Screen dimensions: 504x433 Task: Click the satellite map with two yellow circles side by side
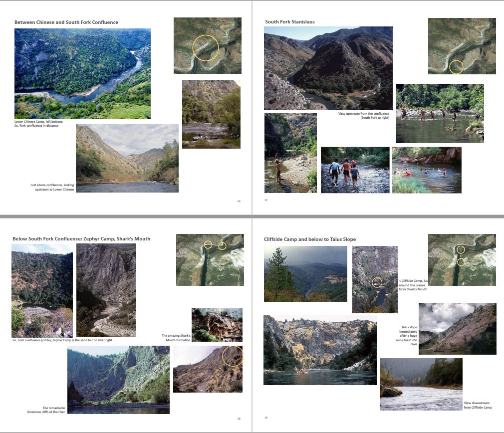coord(210,260)
